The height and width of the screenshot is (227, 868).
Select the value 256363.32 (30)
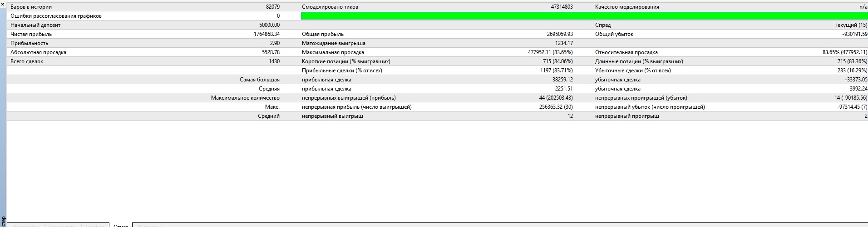click(x=556, y=107)
